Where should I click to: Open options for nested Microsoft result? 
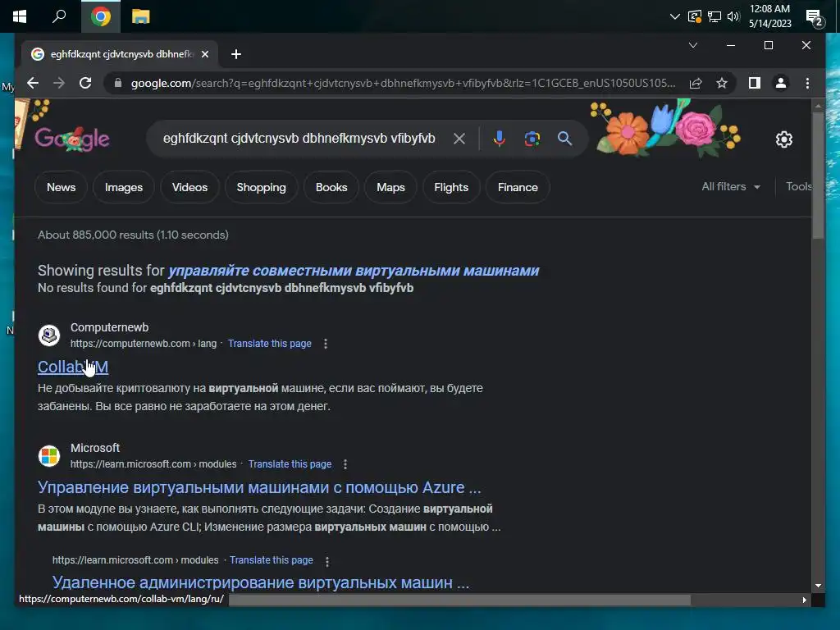(326, 561)
